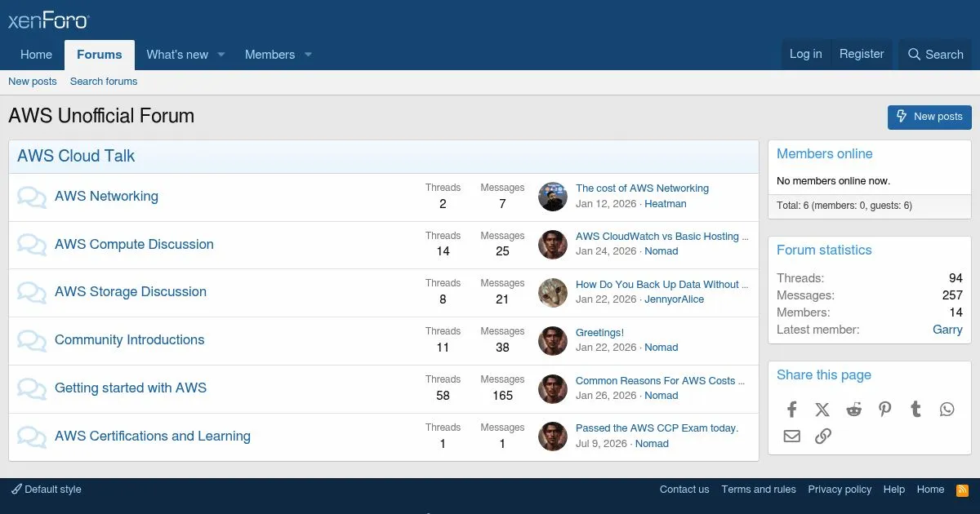Open the What's new tab
980x514 pixels.
(177, 55)
